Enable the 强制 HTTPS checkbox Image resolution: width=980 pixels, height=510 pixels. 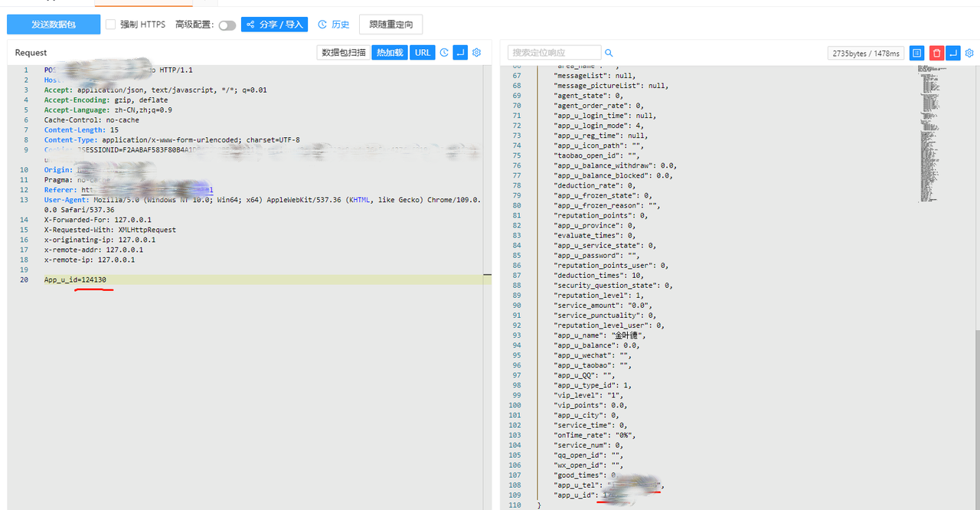(x=110, y=25)
